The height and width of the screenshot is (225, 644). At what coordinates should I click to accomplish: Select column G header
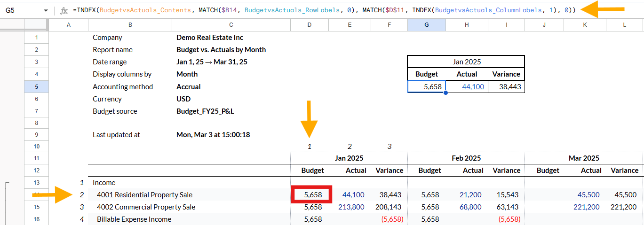tap(426, 25)
